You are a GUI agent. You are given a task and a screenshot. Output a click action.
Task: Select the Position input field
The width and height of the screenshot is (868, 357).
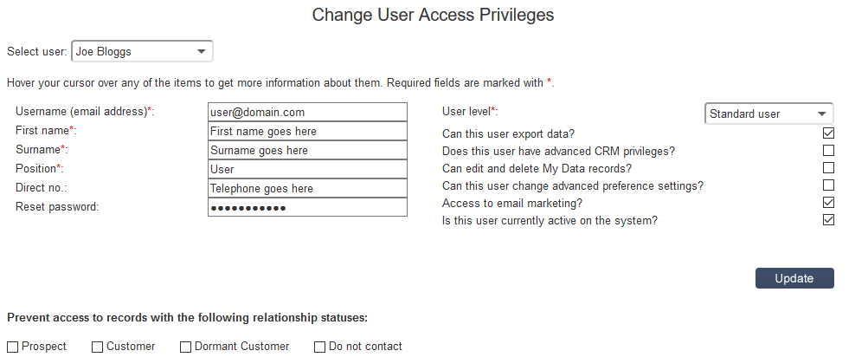pos(307,170)
